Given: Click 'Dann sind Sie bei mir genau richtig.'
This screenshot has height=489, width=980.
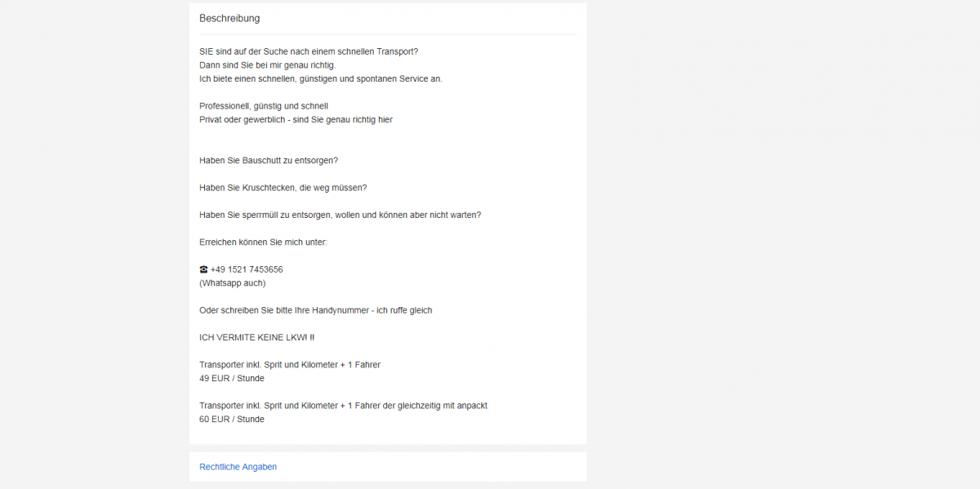Looking at the screenshot, I should coord(267,65).
